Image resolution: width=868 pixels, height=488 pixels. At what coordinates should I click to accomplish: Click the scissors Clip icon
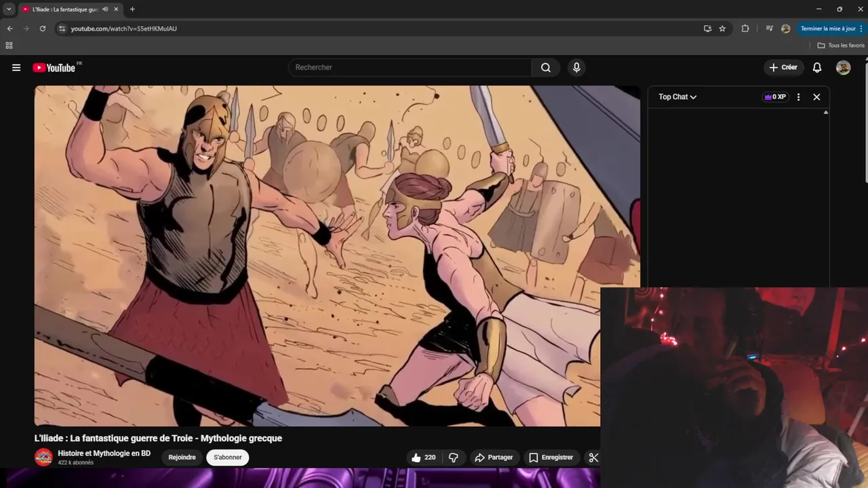coord(593,457)
